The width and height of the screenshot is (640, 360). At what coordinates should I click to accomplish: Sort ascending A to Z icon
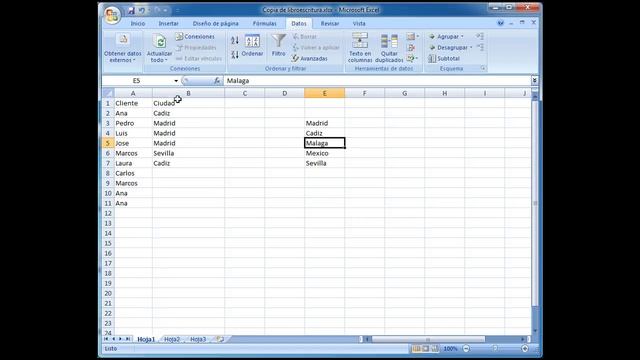(235, 40)
